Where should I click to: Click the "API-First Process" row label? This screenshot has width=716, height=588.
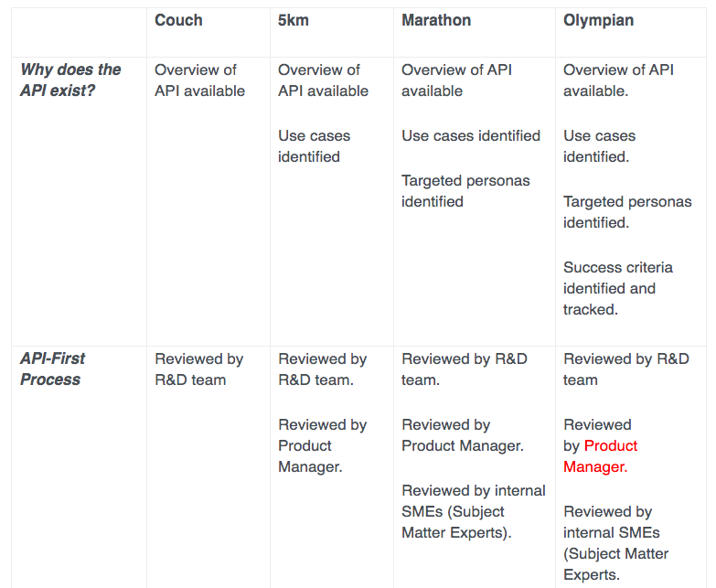point(53,369)
